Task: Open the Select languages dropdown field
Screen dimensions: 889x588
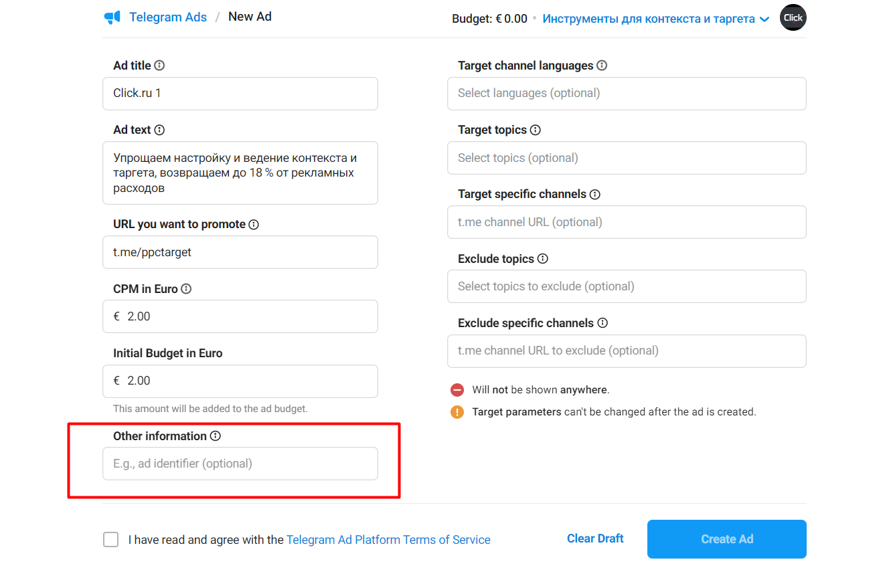Action: [x=627, y=94]
